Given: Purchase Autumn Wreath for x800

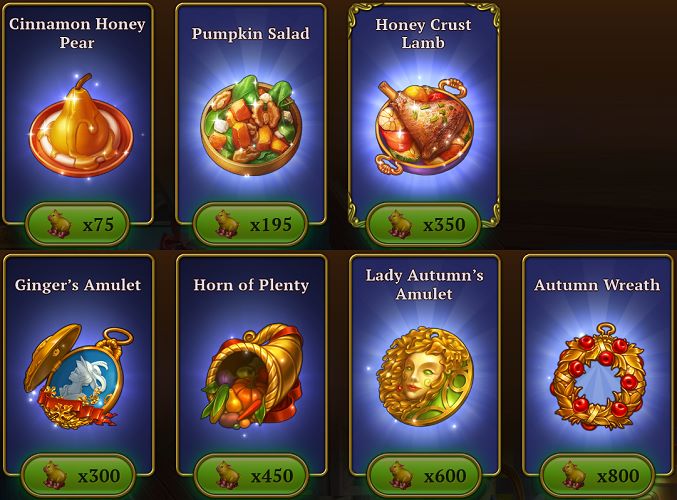Looking at the screenshot, I should pyautogui.click(x=598, y=476).
